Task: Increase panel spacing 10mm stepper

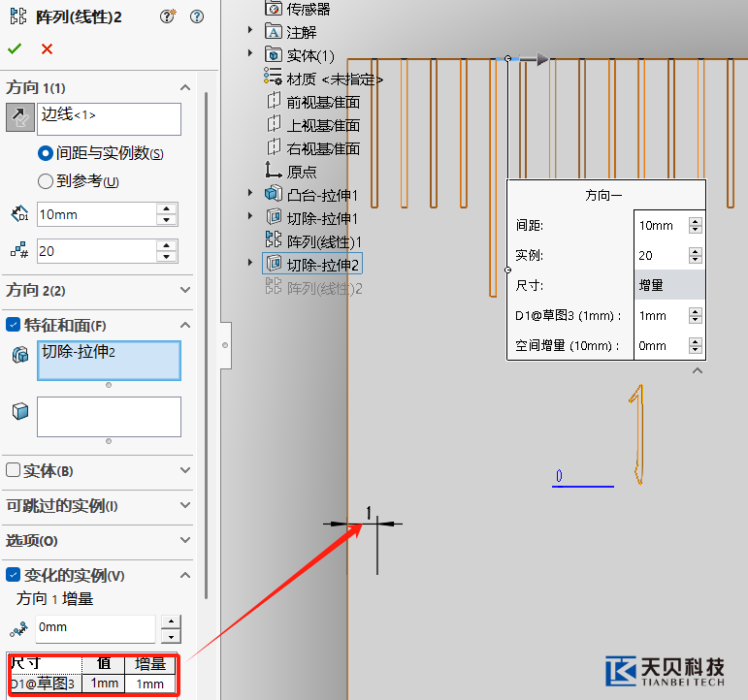Action: click(167, 208)
